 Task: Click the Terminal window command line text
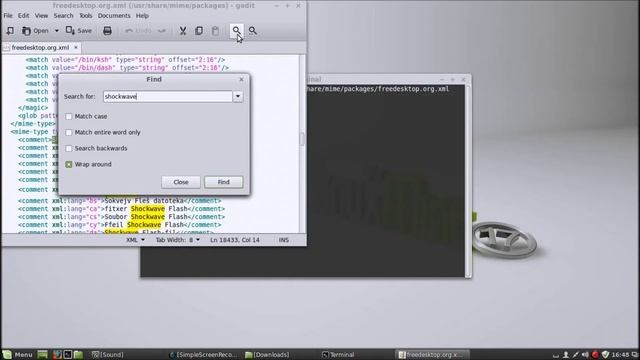pyautogui.click(x=378, y=89)
